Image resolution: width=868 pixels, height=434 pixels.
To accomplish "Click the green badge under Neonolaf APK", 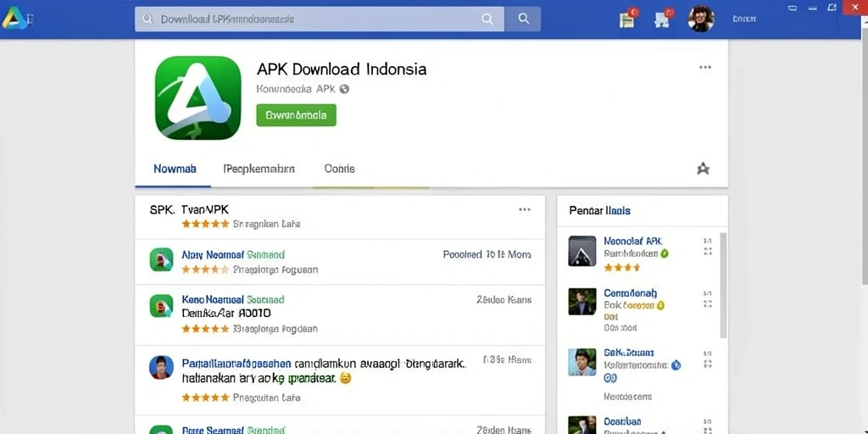I will point(665,253).
